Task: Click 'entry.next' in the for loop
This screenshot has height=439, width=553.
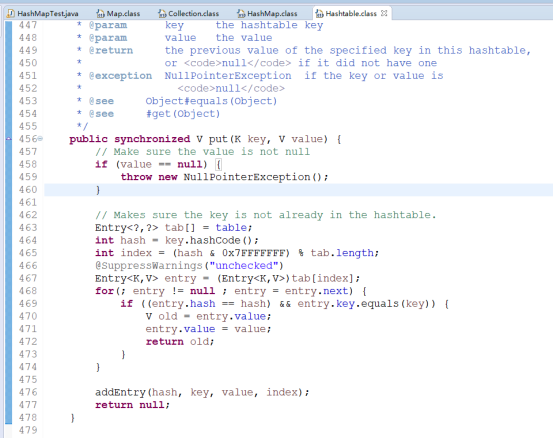Action: [x=316, y=291]
